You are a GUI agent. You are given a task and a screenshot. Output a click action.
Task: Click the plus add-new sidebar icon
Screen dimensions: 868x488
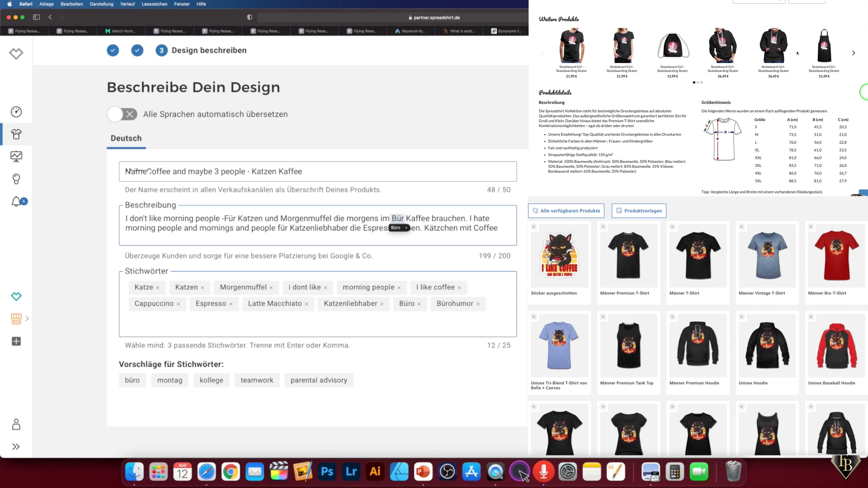(16, 341)
